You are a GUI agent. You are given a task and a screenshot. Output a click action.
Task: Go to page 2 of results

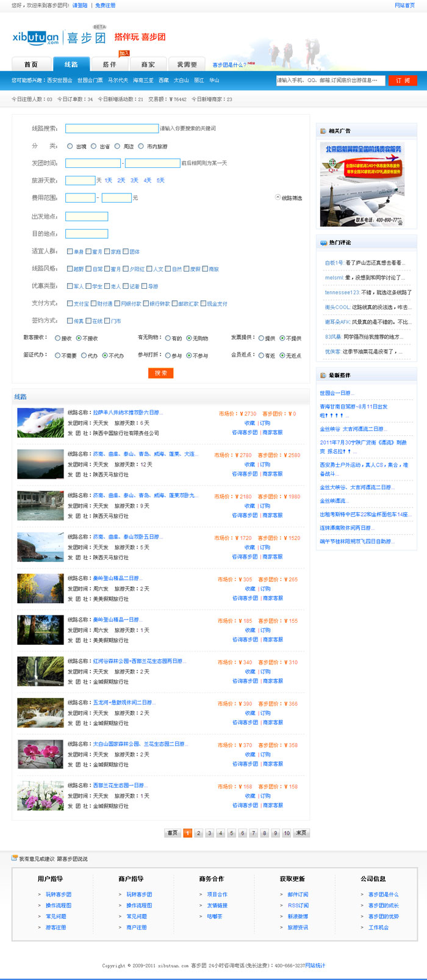[198, 833]
